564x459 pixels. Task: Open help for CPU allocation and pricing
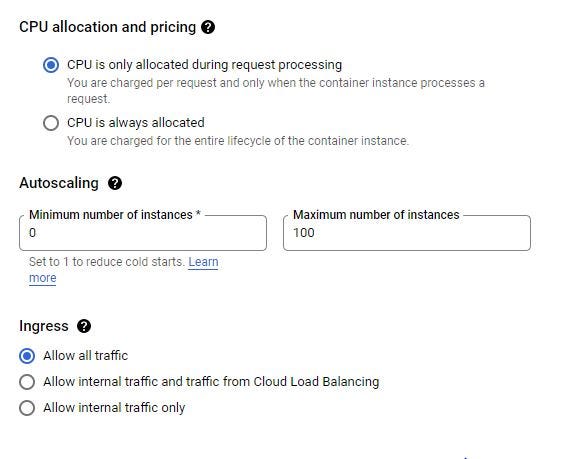[208, 27]
